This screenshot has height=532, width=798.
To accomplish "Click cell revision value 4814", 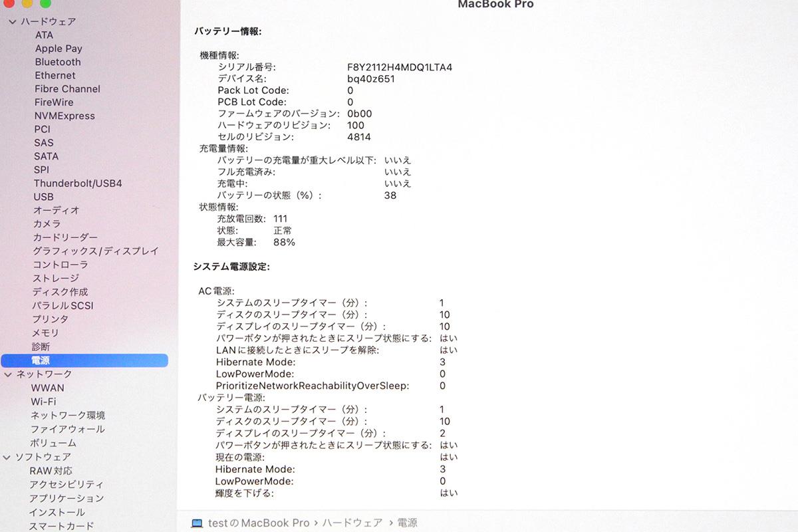I will tap(359, 136).
